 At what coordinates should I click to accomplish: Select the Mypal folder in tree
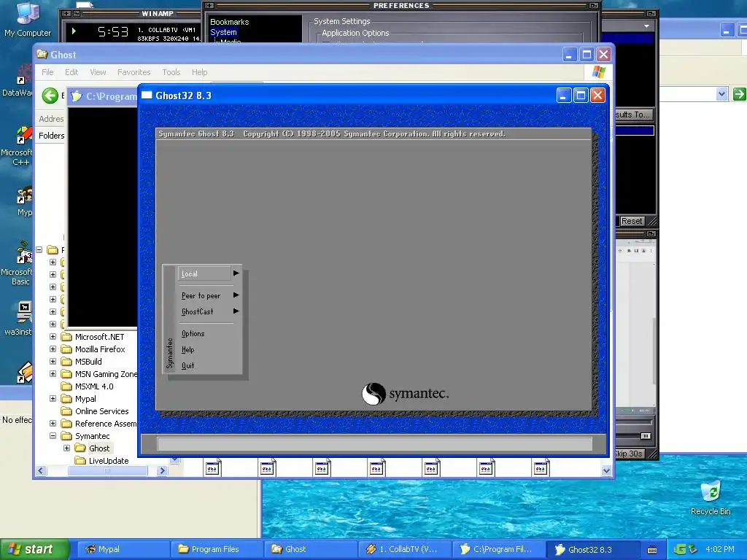coord(86,399)
